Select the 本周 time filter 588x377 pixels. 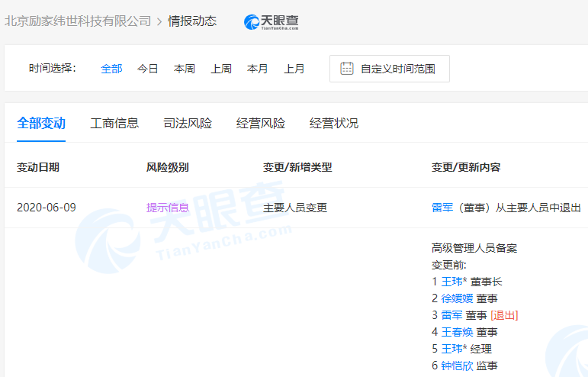pos(185,69)
